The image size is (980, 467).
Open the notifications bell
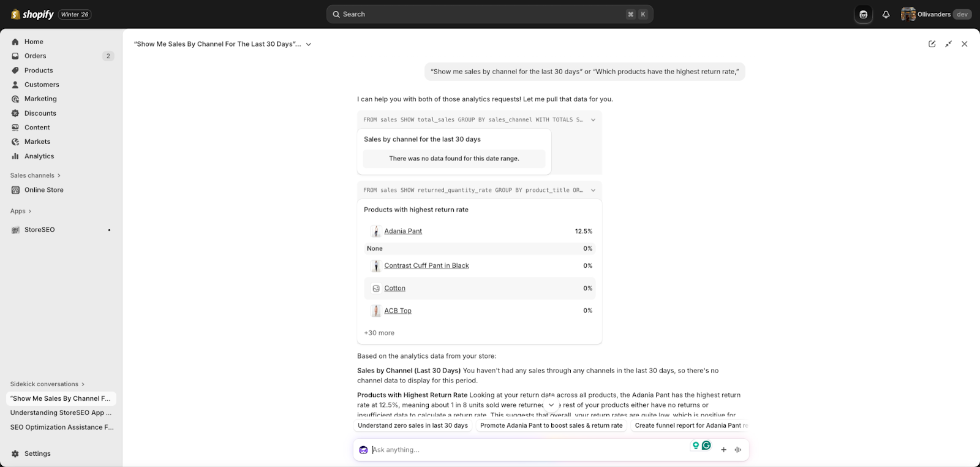click(886, 14)
